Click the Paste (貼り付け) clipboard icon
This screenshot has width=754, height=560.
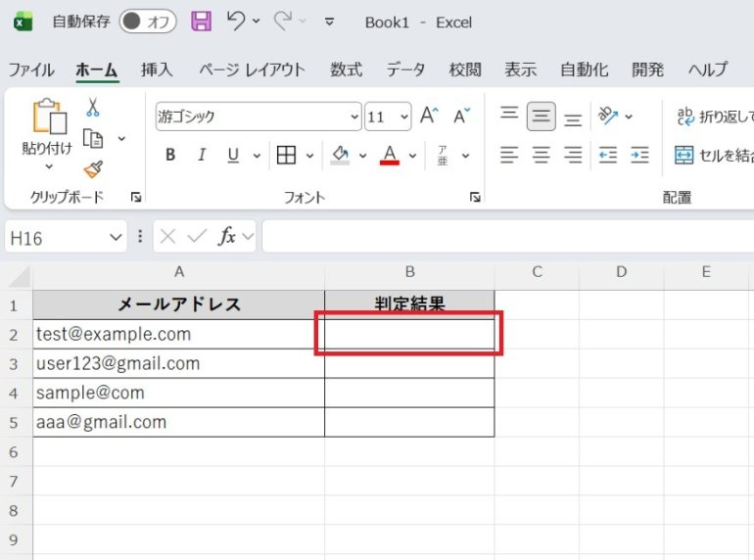click(x=49, y=116)
